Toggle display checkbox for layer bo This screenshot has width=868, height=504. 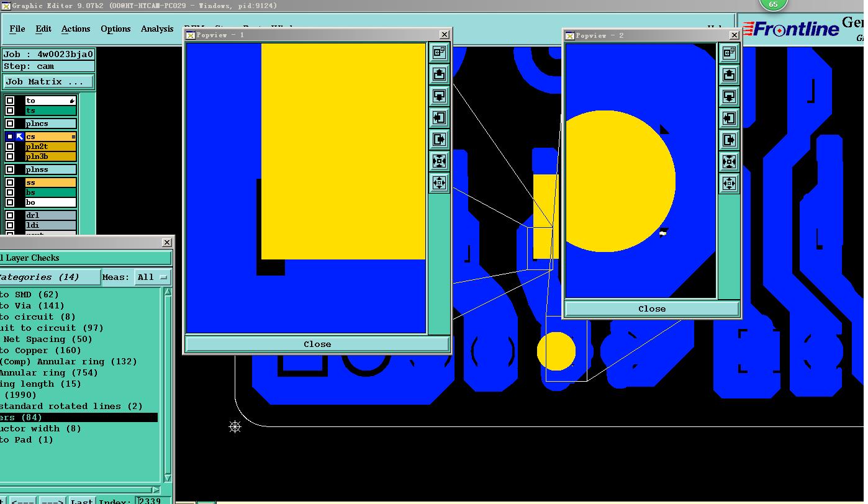10,202
